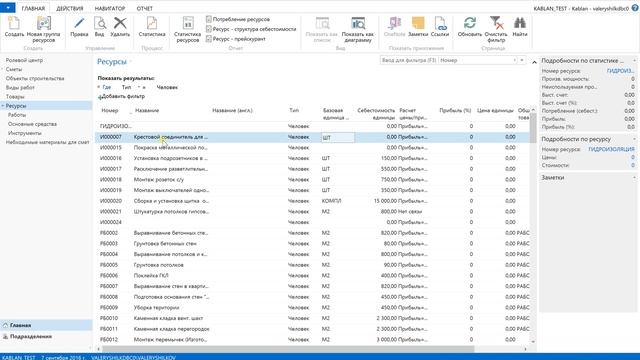This screenshot has height=360, width=640.
Task: Open Статистика ресурсов report icon
Action: coord(188,23)
